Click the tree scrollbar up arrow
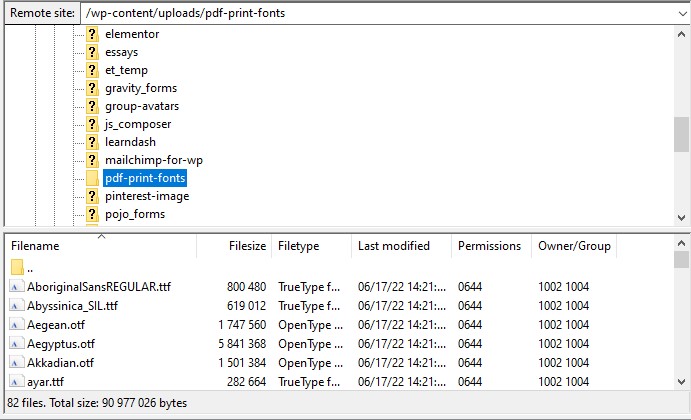Screen dimensions: 691x420 [x=681, y=34]
